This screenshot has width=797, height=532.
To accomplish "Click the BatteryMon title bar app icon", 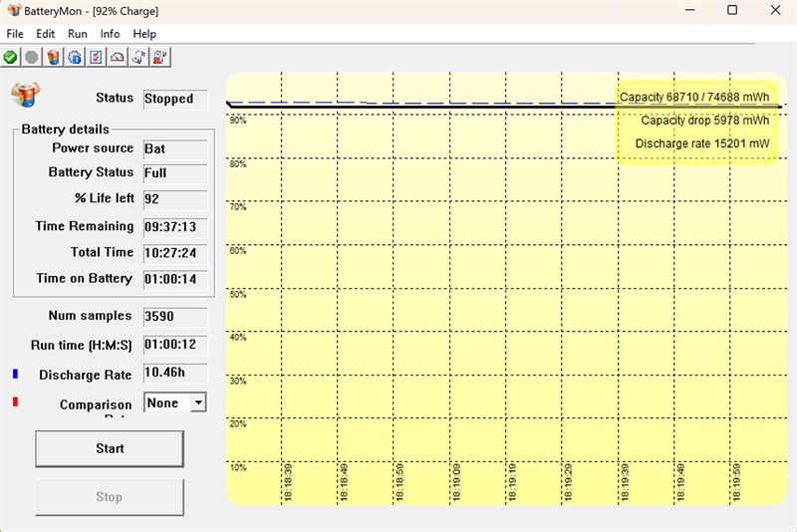I will [x=14, y=10].
